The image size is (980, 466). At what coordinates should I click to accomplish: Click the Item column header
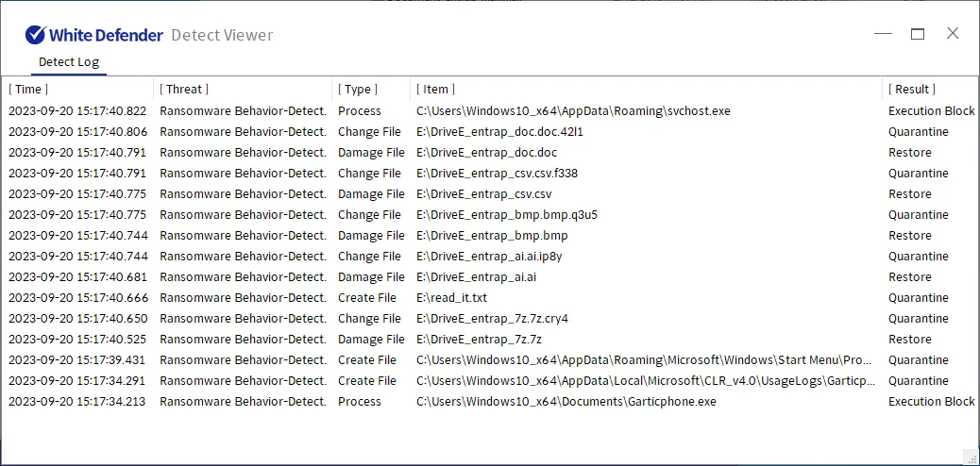click(x=436, y=89)
